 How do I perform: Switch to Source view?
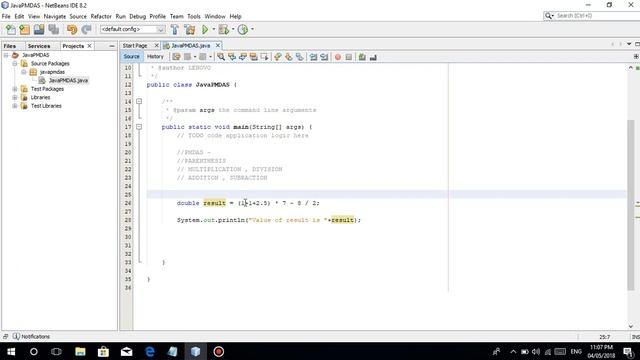(131, 57)
